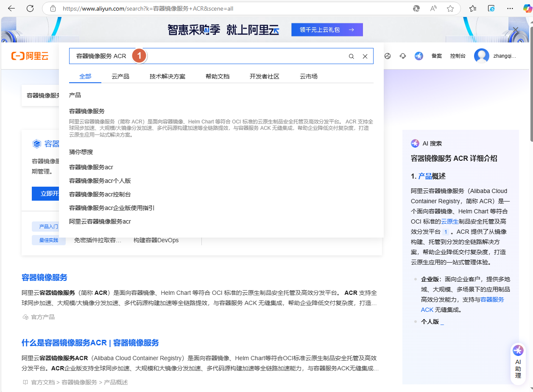Click the zhangqi… account name
The width and height of the screenshot is (533, 392).
point(505,56)
